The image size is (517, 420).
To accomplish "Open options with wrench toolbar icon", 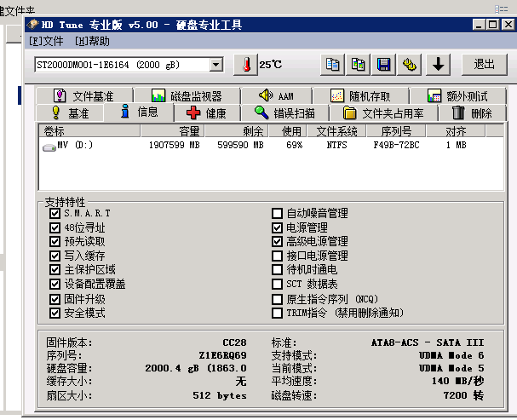I will [x=409, y=65].
